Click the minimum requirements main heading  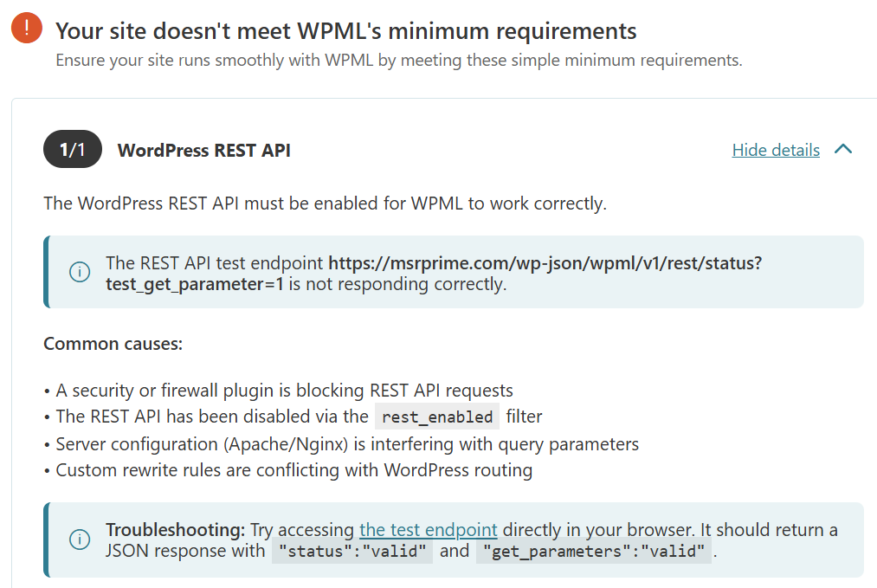pos(346,32)
